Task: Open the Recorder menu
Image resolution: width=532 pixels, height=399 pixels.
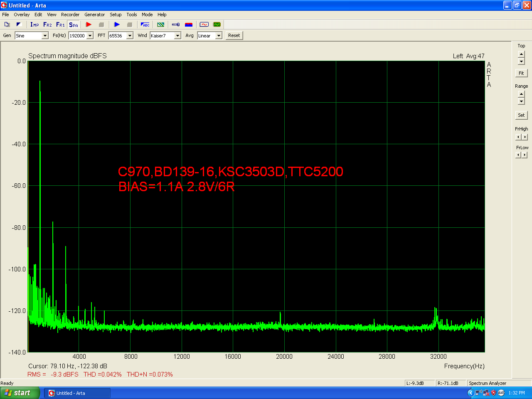Action: (70, 15)
